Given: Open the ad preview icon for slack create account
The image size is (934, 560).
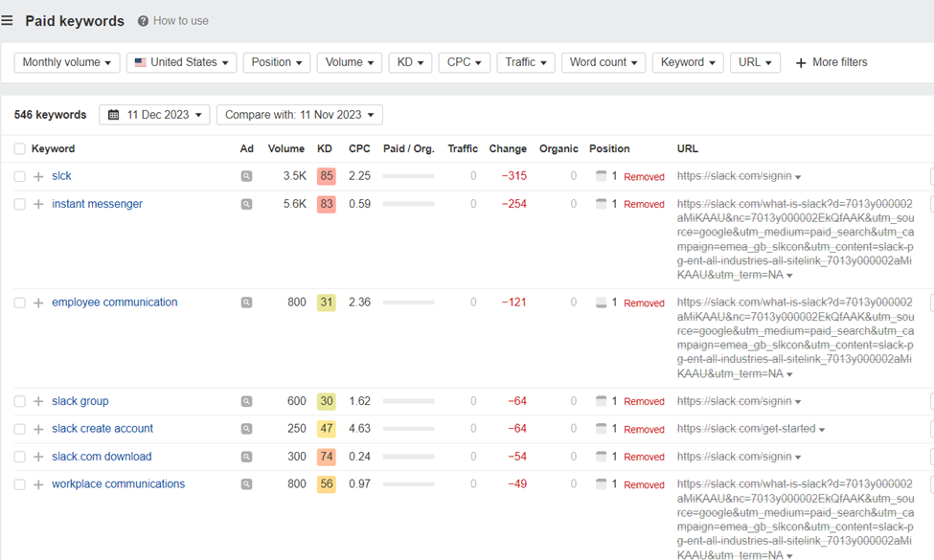Looking at the screenshot, I should 246,429.
